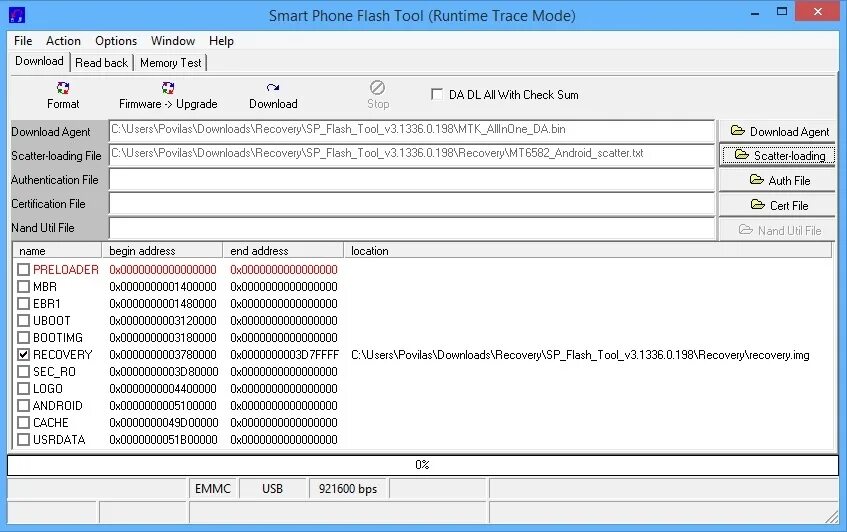Click the Stop toolbar icon
Viewport: 847px width, 532px height.
pyautogui.click(x=378, y=87)
